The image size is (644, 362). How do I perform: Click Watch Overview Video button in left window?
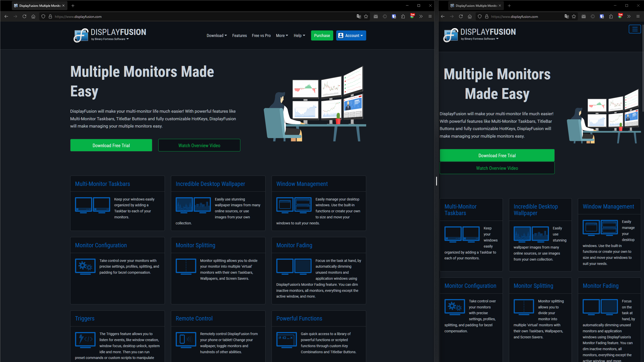coord(199,145)
